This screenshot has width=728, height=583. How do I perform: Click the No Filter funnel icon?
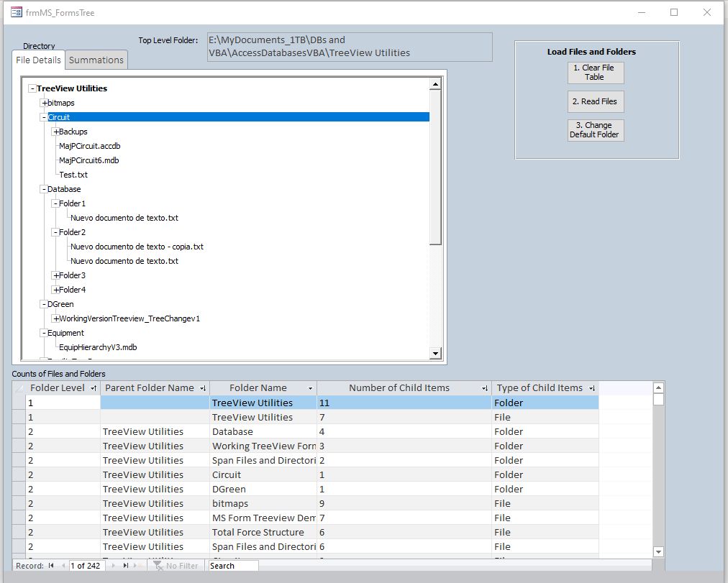point(159,566)
